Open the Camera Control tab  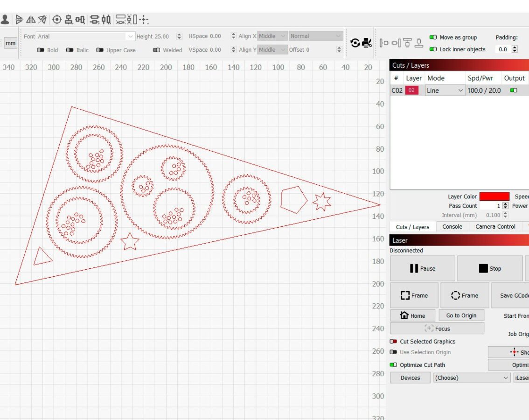click(x=495, y=227)
